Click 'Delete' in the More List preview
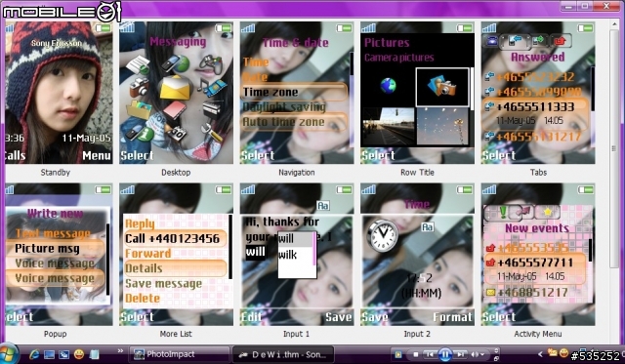The image size is (625, 364). (x=143, y=299)
